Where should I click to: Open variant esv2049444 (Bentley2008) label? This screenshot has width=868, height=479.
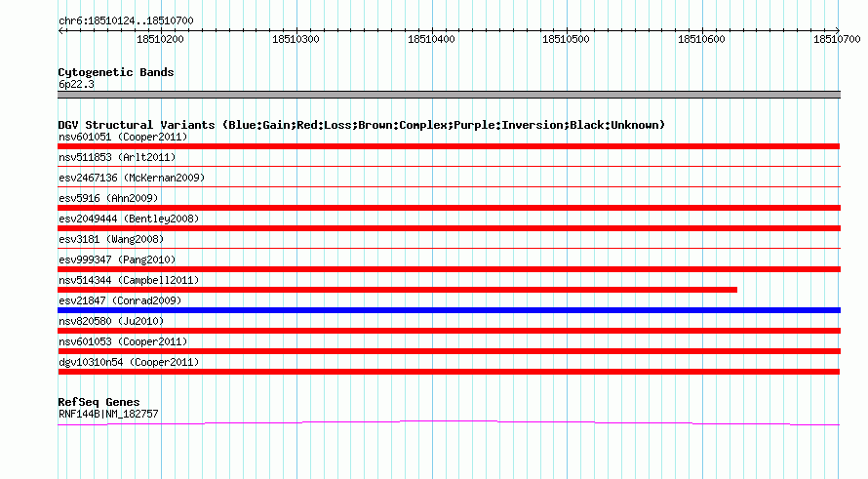click(x=129, y=219)
